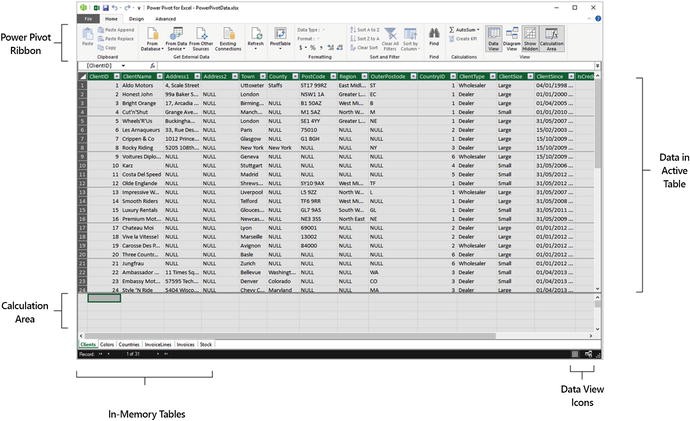Click the Paste Replace button
Screen dimensions: 690x421
click(116, 39)
